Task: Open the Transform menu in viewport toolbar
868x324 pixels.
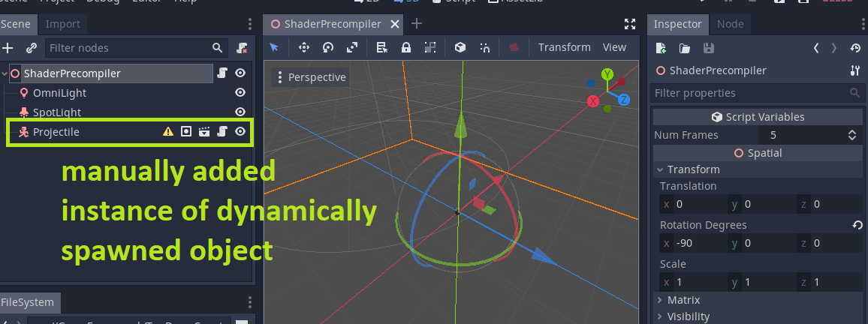Action: [x=564, y=47]
